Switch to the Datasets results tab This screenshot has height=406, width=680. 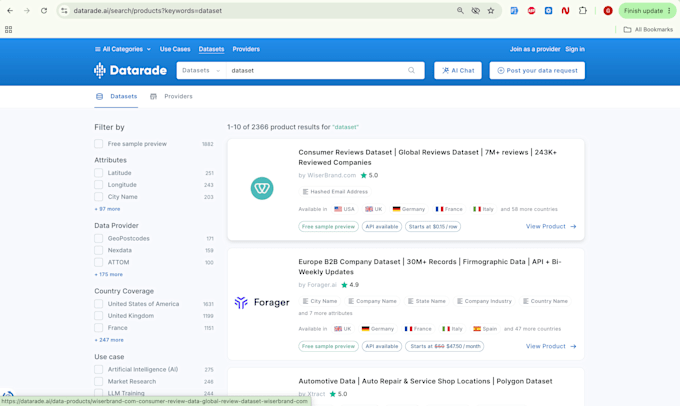tap(116, 96)
